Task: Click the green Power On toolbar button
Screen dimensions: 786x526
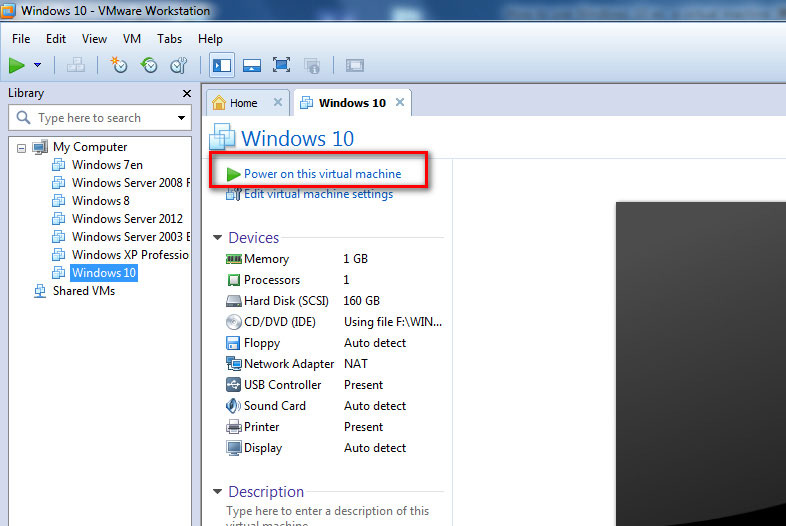Action: (x=17, y=65)
